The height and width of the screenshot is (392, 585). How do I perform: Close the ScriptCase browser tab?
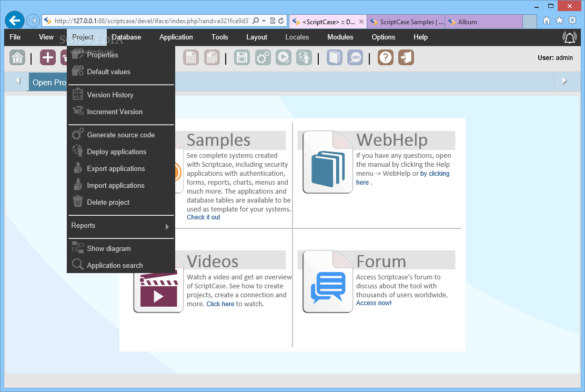click(x=361, y=22)
